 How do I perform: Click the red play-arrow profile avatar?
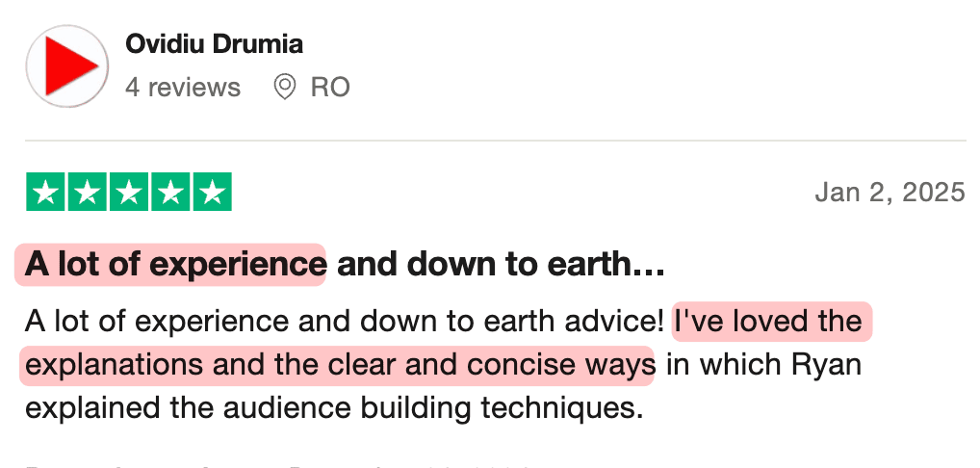(x=66, y=65)
